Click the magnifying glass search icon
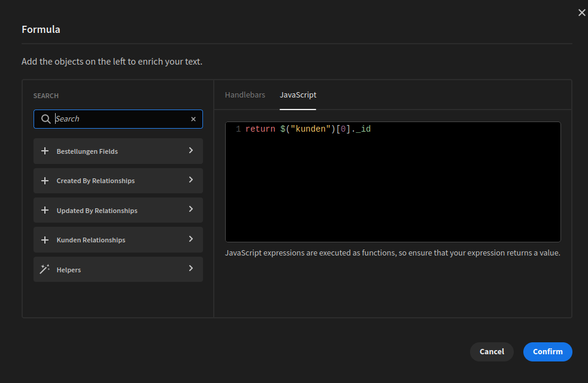 [46, 119]
